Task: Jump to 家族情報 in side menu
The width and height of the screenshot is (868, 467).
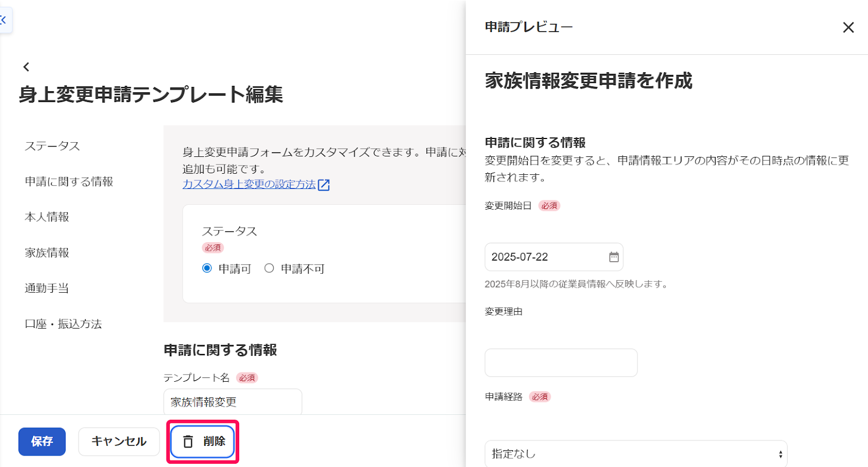Action: tap(47, 253)
